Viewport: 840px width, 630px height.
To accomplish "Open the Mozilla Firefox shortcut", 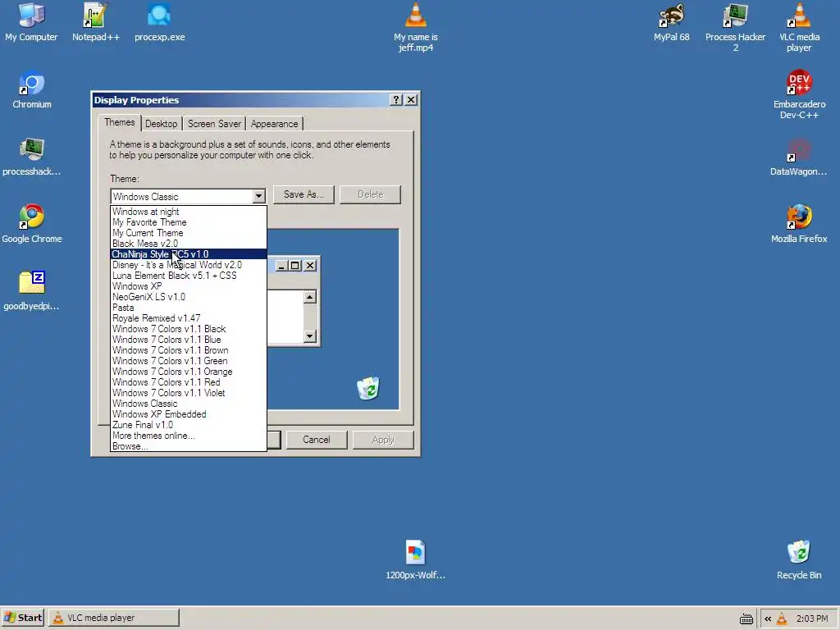I will coord(799,224).
